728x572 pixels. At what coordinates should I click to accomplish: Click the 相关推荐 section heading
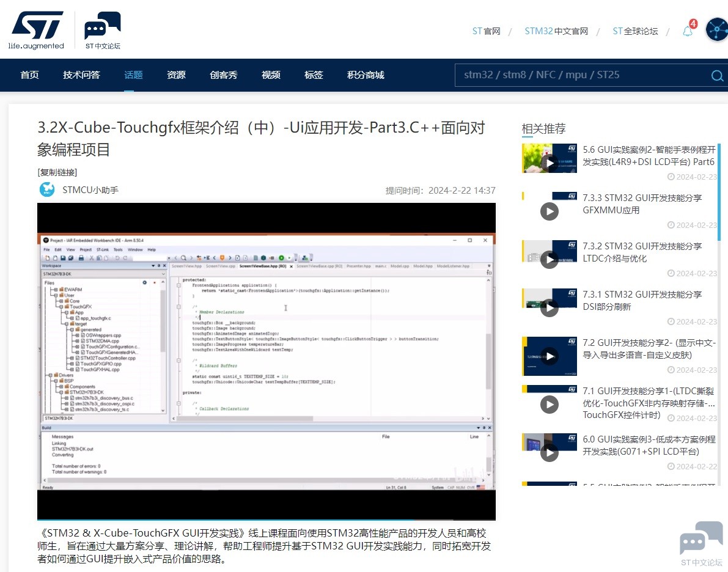(543, 128)
